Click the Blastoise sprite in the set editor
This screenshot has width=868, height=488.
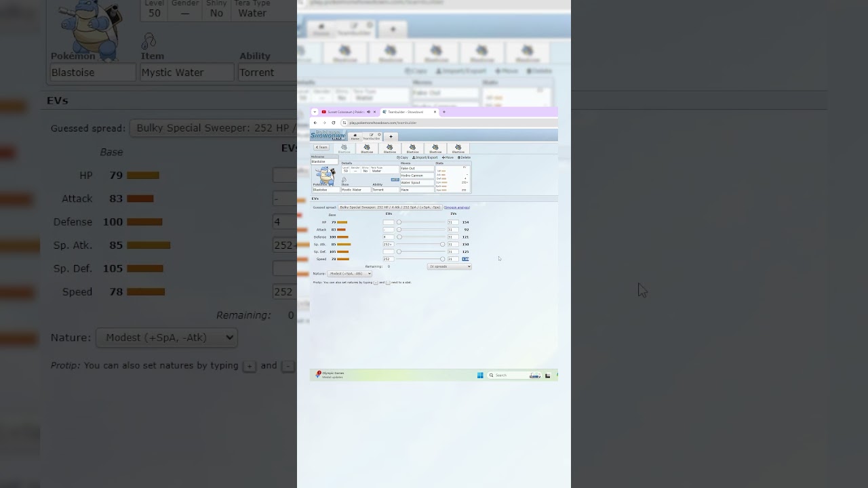[325, 175]
